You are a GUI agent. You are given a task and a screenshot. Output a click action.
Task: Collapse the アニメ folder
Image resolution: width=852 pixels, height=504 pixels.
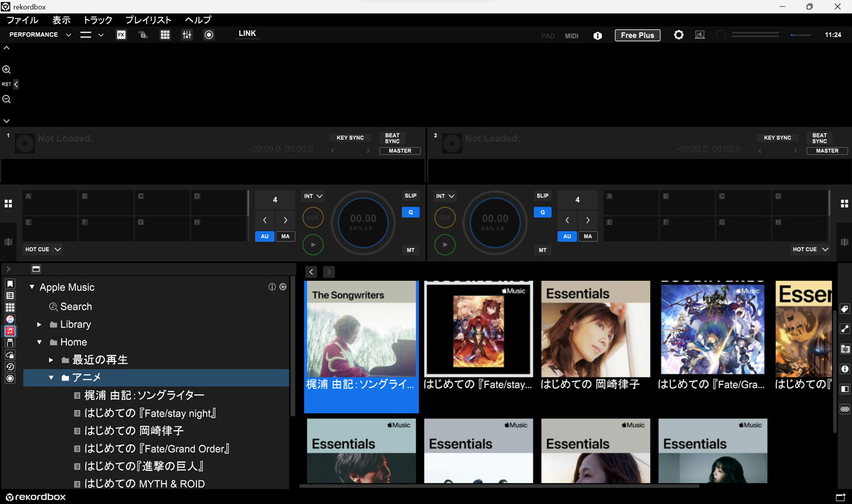tap(51, 377)
